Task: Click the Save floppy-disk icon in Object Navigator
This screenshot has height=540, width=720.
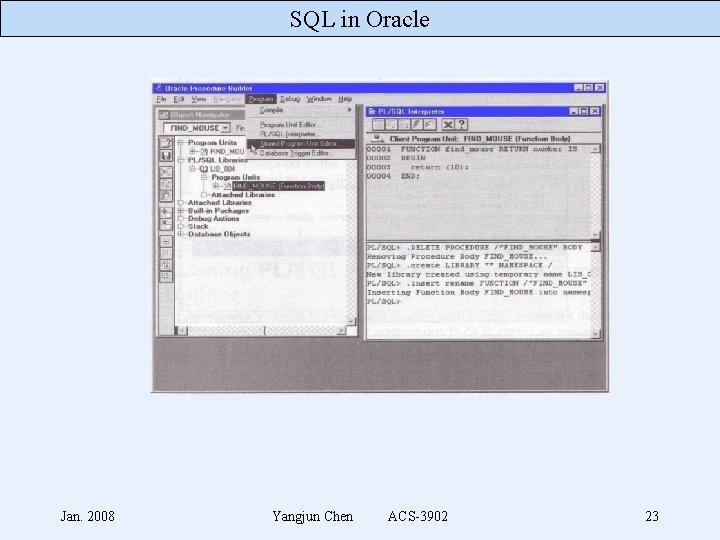Action: tap(165, 156)
